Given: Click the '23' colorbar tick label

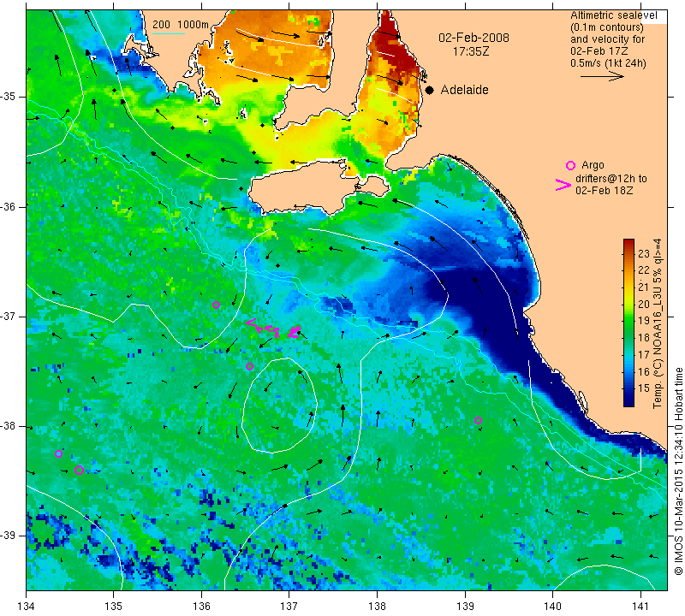Looking at the screenshot, I should pyautogui.click(x=644, y=253).
